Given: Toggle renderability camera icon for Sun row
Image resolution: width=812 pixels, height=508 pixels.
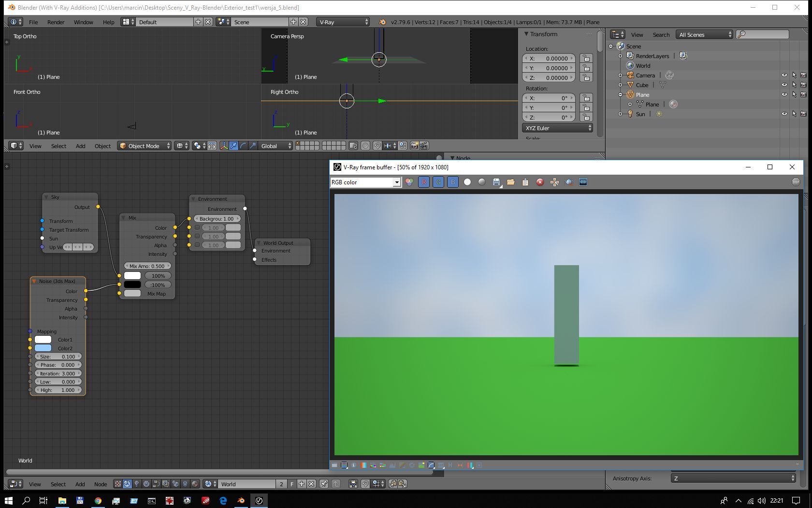Looking at the screenshot, I should [804, 114].
